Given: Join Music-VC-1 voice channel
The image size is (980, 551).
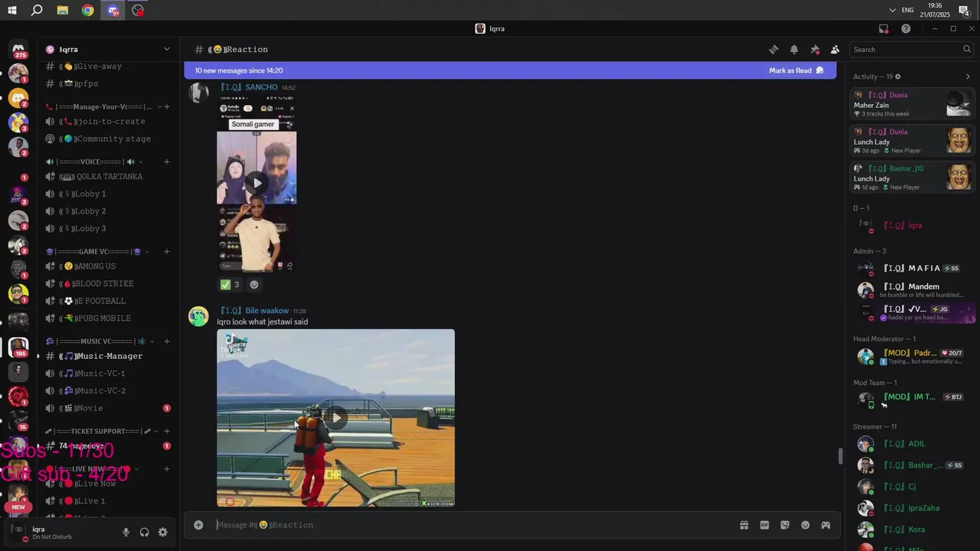Looking at the screenshot, I should pos(108,373).
